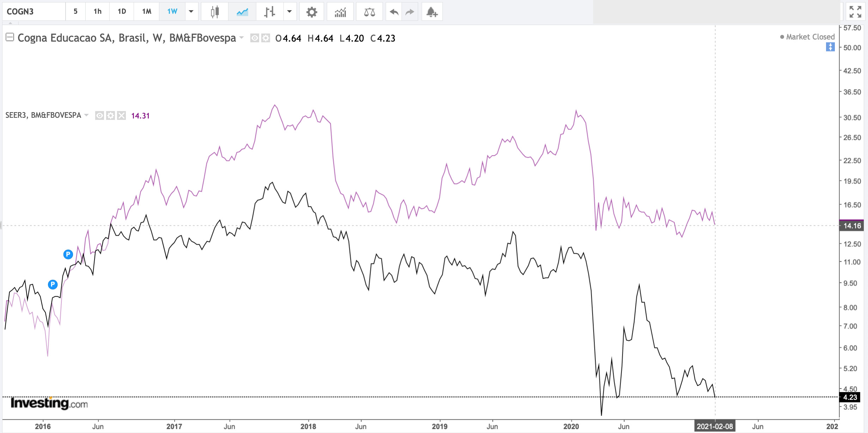Open the chart style dropdown arrow
The height and width of the screenshot is (433, 868).
click(x=289, y=12)
